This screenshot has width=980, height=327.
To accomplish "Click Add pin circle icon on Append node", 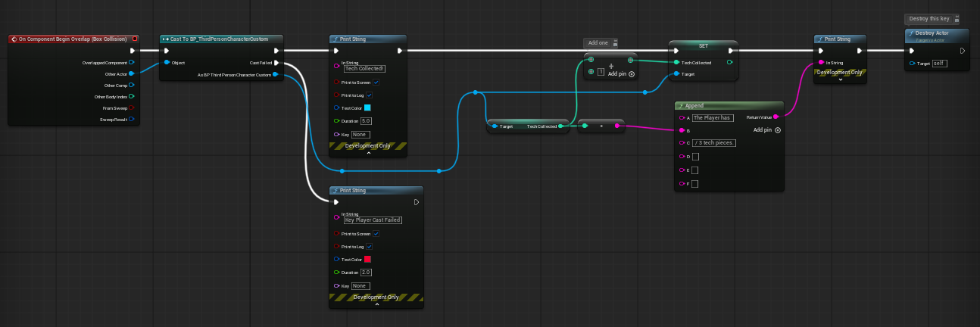I will [778, 130].
